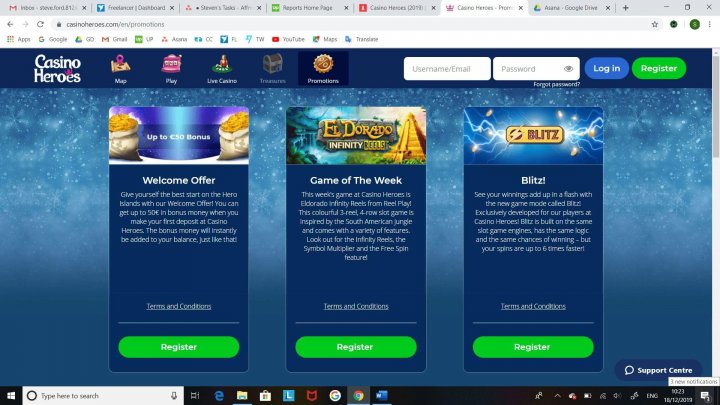
Task: Select the Promotions coin icon
Action: pyautogui.click(x=323, y=64)
